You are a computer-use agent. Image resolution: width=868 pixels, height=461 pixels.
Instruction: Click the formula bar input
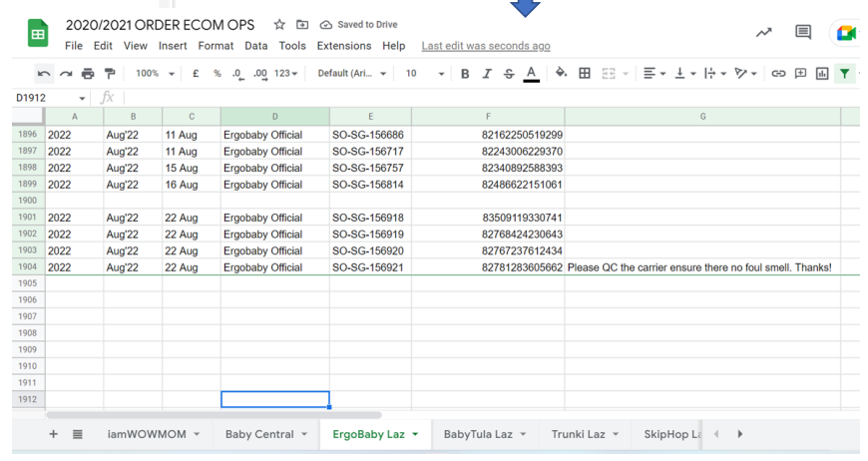[492, 98]
